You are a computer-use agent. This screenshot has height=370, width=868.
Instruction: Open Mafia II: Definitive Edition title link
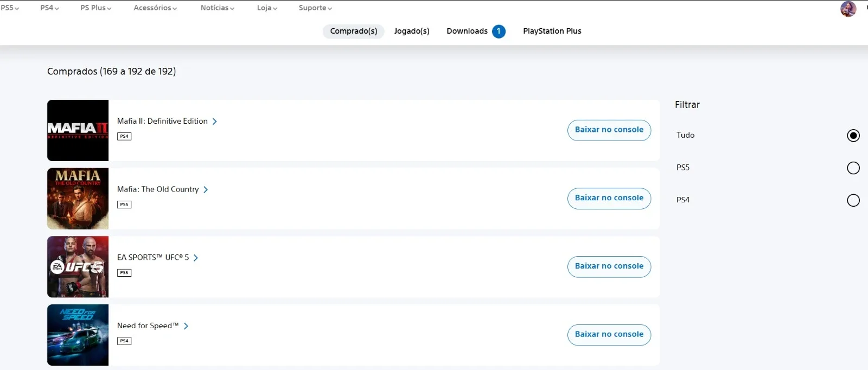tap(162, 122)
